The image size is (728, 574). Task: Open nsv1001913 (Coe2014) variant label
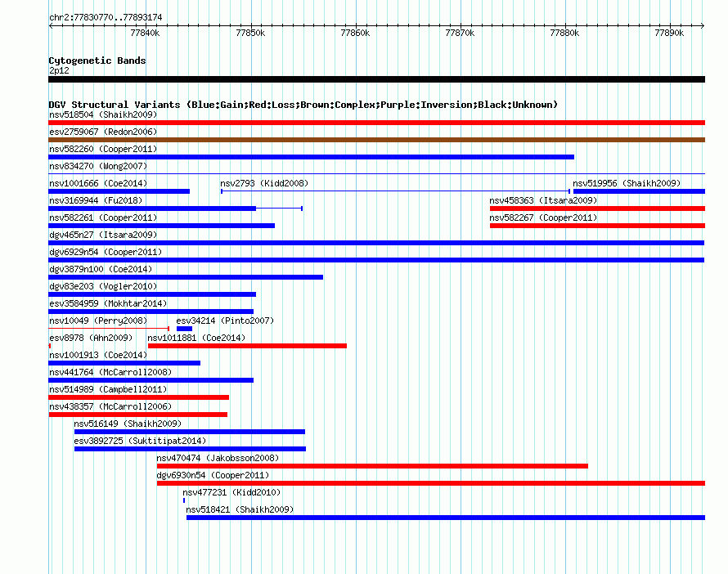click(98, 355)
